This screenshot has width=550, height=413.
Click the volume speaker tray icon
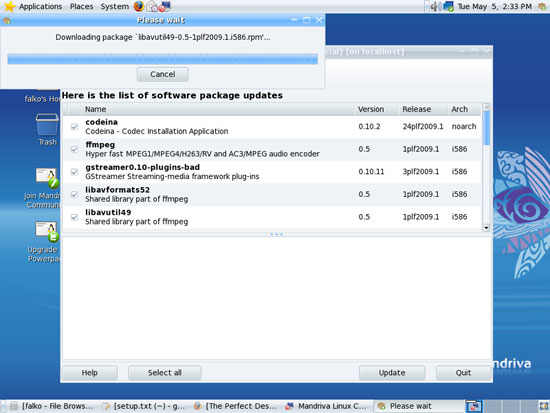tap(435, 6)
